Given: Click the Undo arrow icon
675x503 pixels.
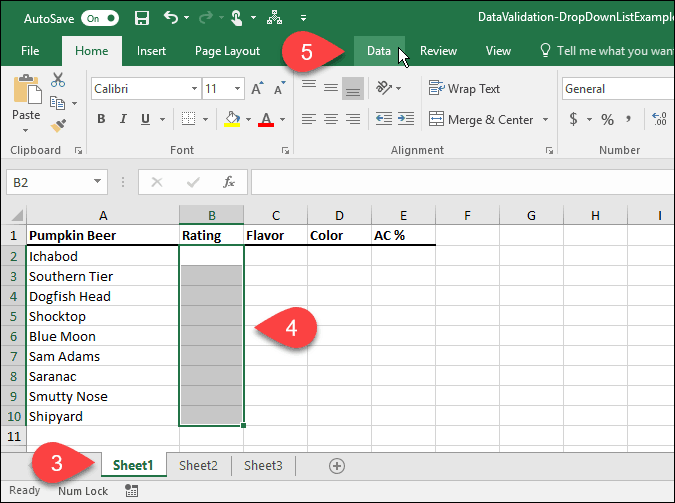Looking at the screenshot, I should point(171,18).
